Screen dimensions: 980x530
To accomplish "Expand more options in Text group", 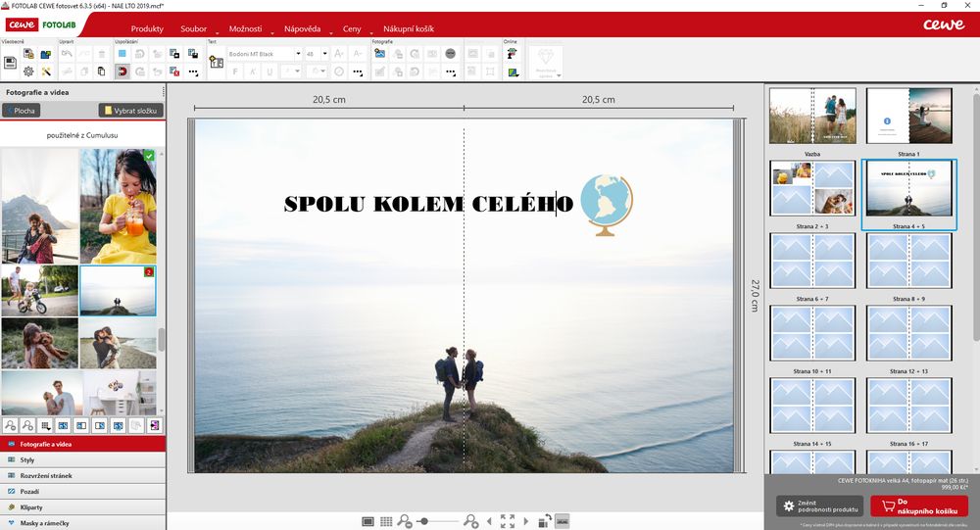I will [358, 72].
